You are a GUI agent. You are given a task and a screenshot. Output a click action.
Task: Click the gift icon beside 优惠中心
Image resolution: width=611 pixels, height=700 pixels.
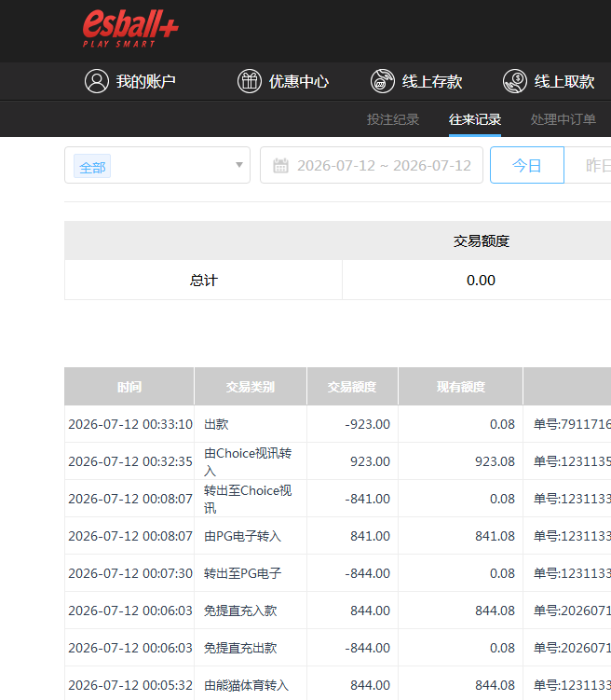(x=250, y=81)
